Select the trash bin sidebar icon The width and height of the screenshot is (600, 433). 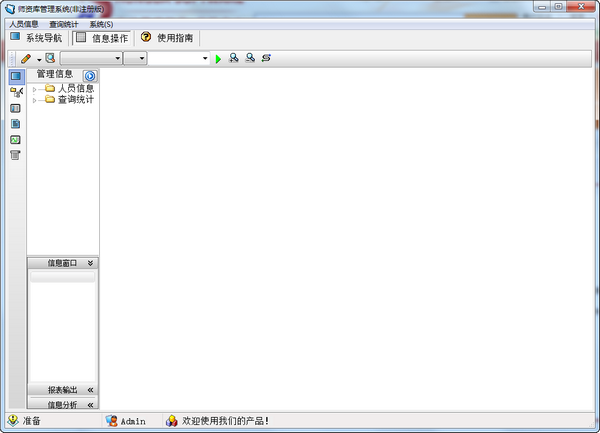click(x=15, y=155)
